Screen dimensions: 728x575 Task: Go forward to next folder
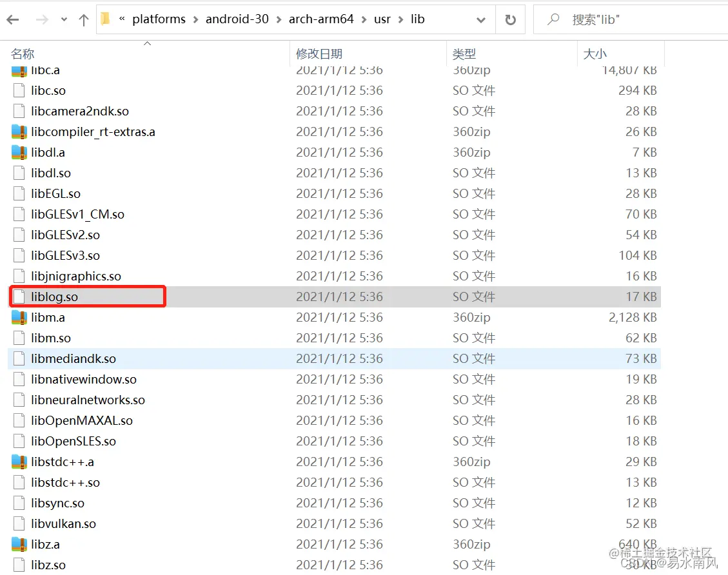pyautogui.click(x=42, y=19)
